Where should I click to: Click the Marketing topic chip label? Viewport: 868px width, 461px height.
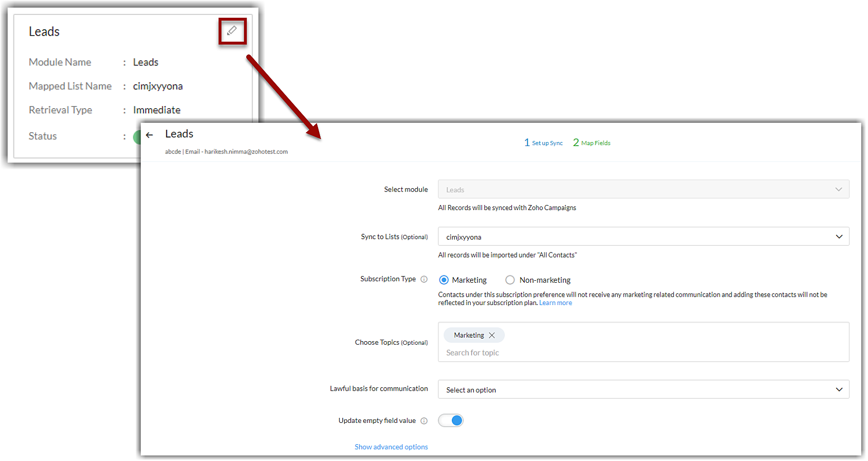pos(469,335)
